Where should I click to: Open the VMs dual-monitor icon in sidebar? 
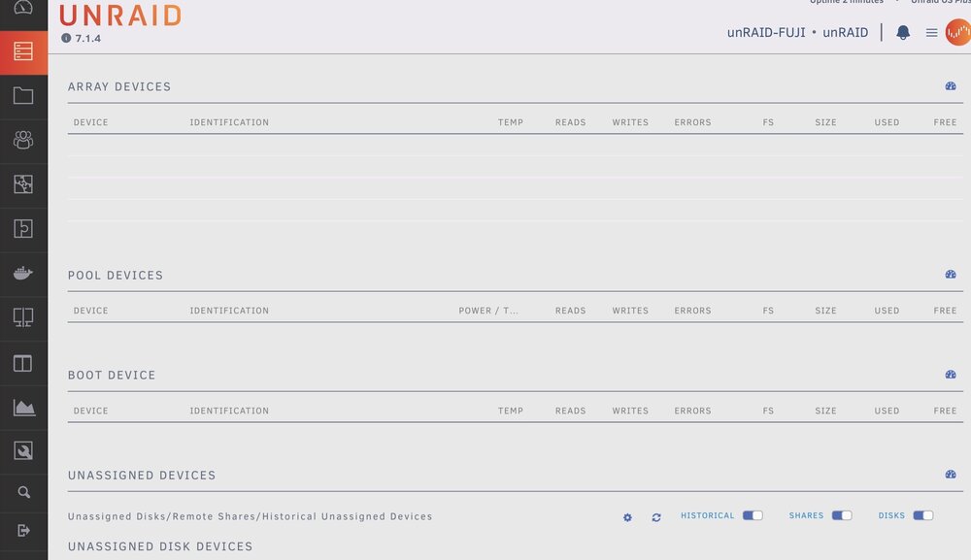click(23, 317)
